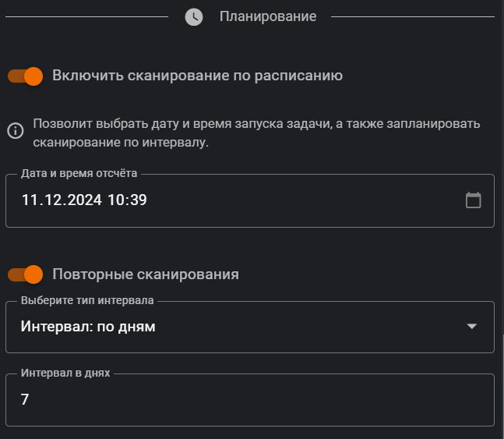Click the schedule description hint text
Screen dimensions: 504x439
[257, 133]
